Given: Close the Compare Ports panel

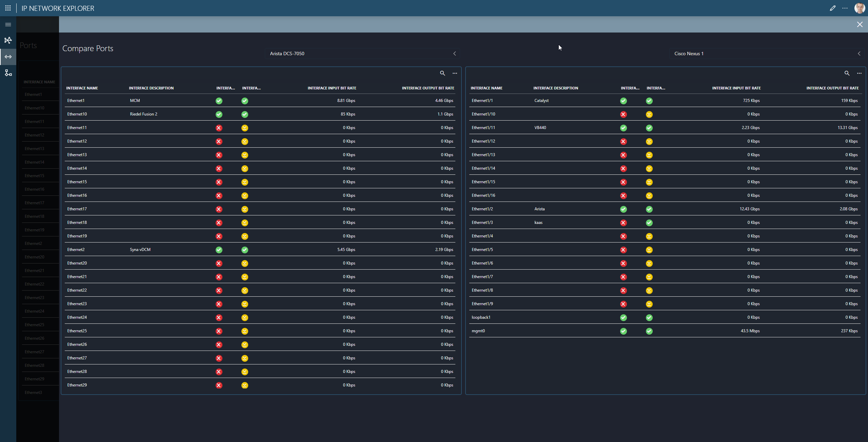Looking at the screenshot, I should tap(860, 24).
